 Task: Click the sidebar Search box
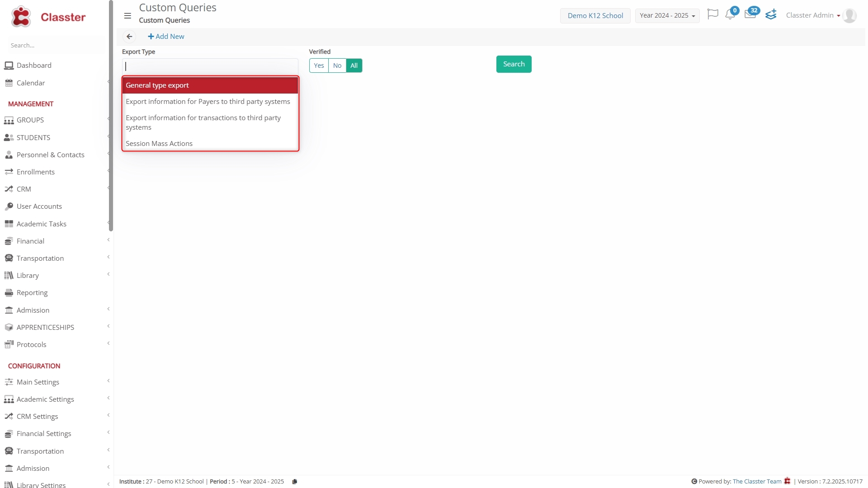tap(57, 45)
